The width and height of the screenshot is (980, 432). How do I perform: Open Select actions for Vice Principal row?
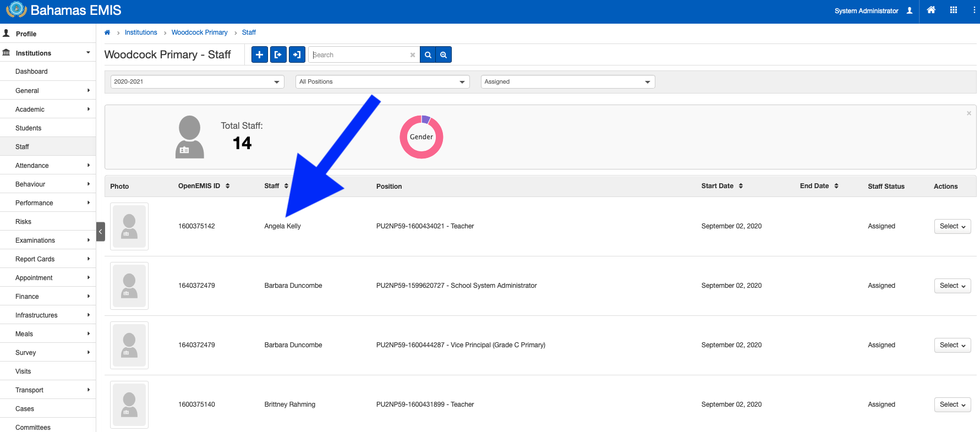click(x=952, y=345)
